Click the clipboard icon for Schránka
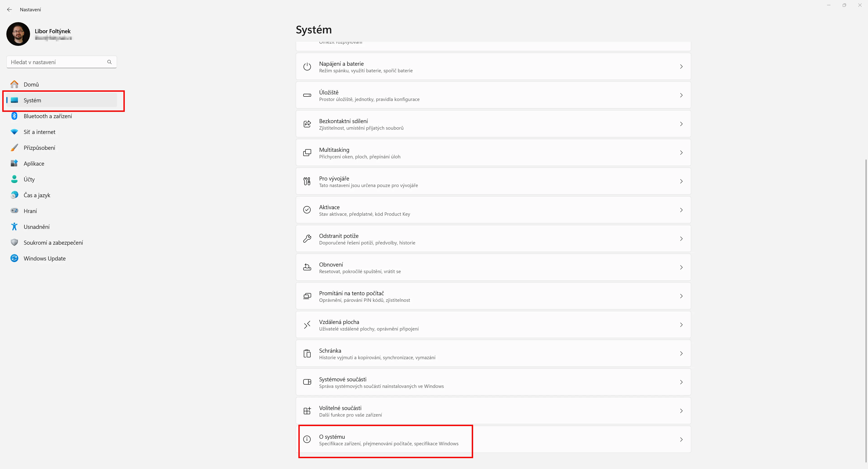 tap(307, 354)
